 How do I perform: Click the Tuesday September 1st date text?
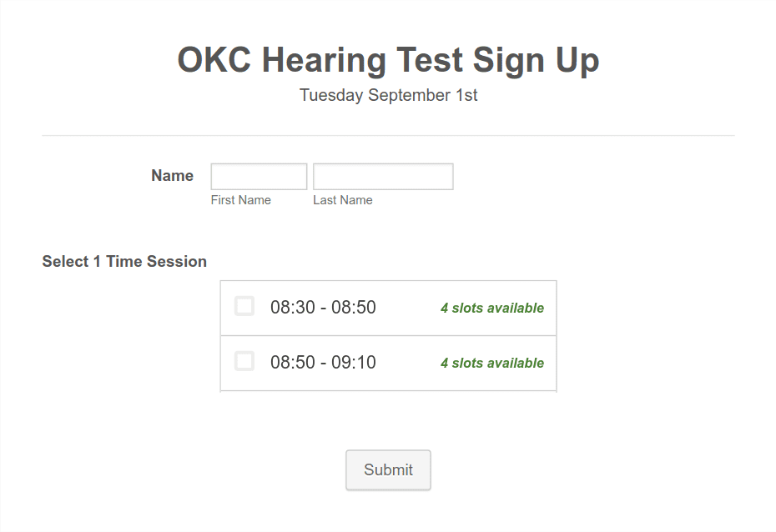(x=387, y=95)
